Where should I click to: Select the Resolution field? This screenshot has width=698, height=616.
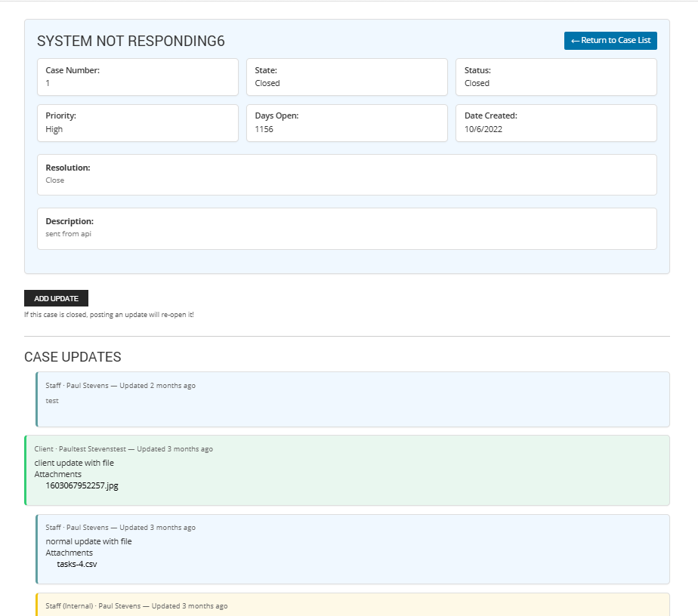tap(347, 174)
